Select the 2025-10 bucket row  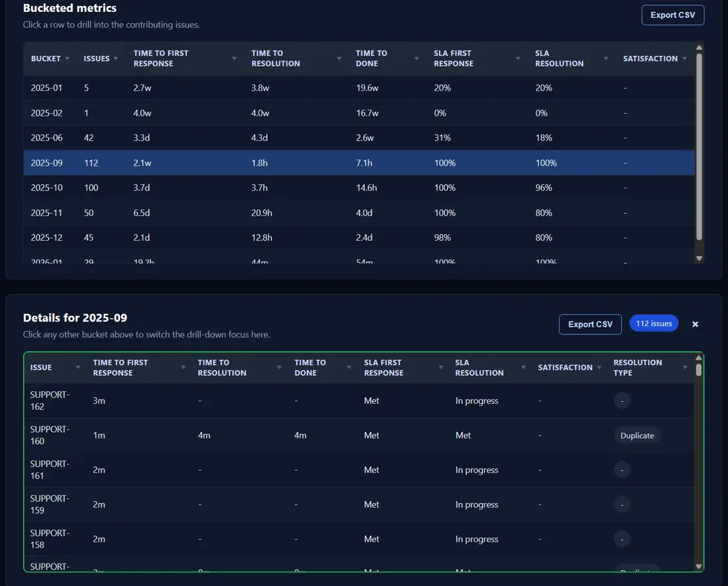263,187
